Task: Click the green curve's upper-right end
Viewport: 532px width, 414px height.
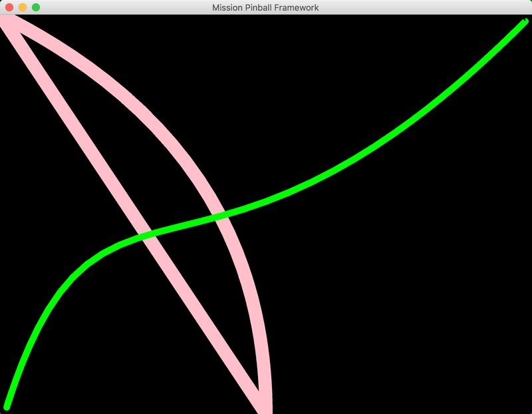Action: [523, 23]
